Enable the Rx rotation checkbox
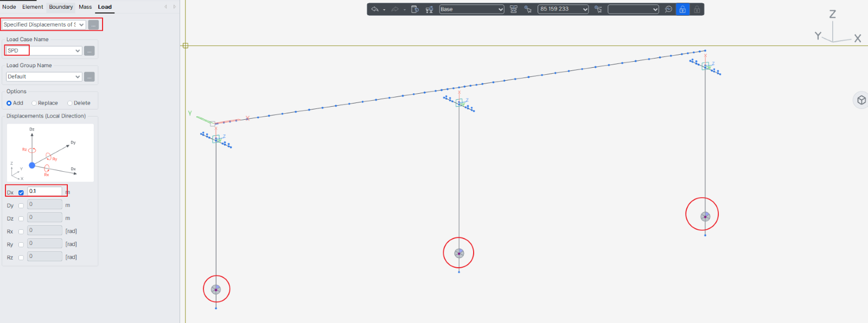Screen dimensions: 868x323 [21, 231]
